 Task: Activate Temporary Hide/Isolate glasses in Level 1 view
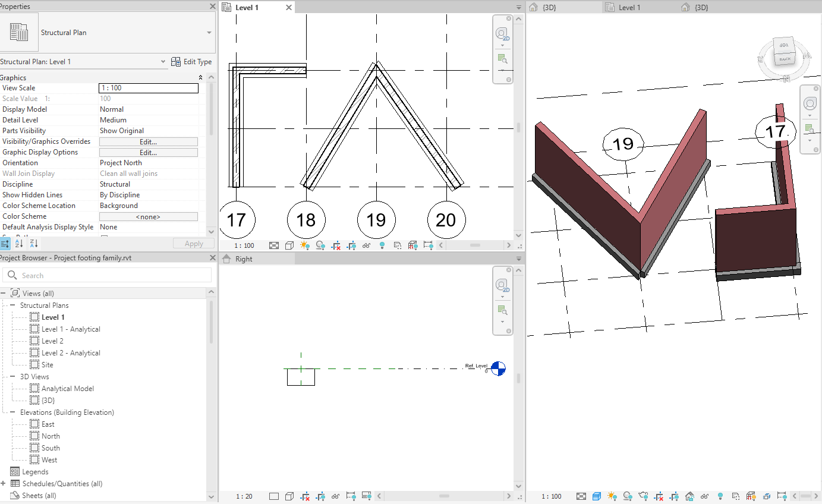(367, 245)
